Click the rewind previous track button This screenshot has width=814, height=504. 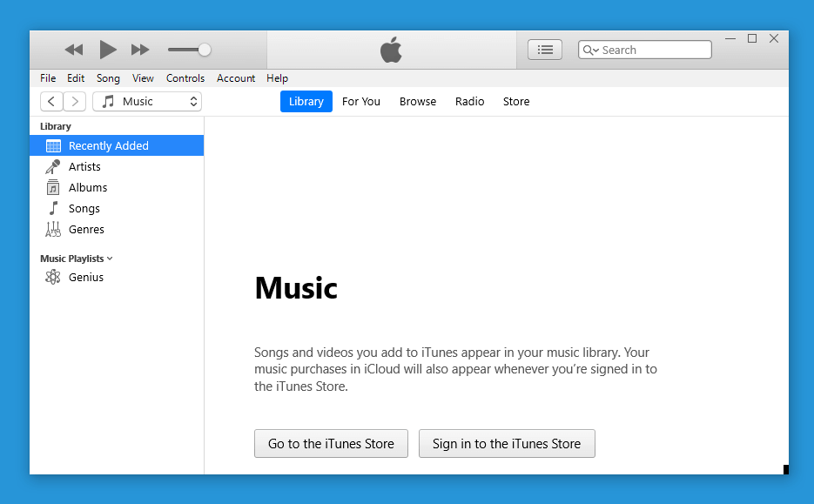[74, 50]
